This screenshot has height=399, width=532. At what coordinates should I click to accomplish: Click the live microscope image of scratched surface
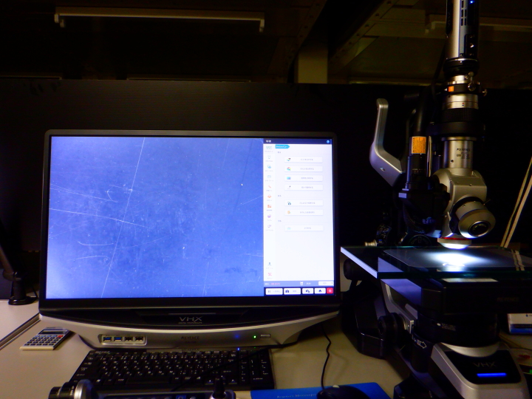155,217
